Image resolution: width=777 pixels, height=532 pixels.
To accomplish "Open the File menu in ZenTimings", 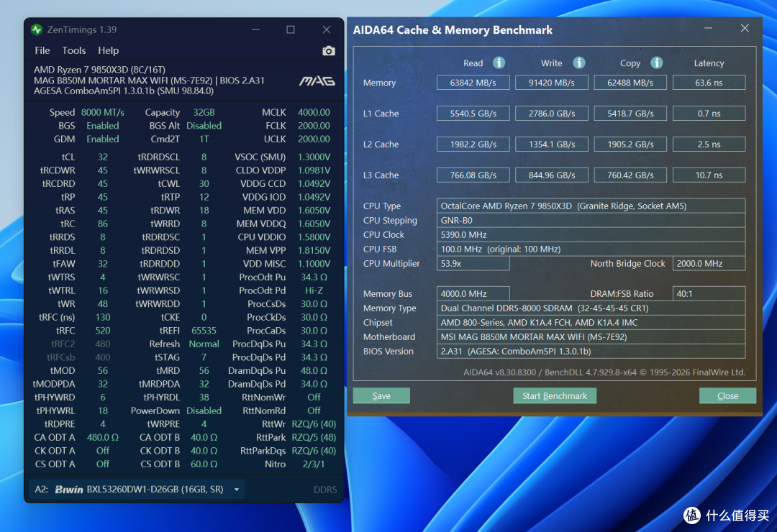I will [42, 50].
